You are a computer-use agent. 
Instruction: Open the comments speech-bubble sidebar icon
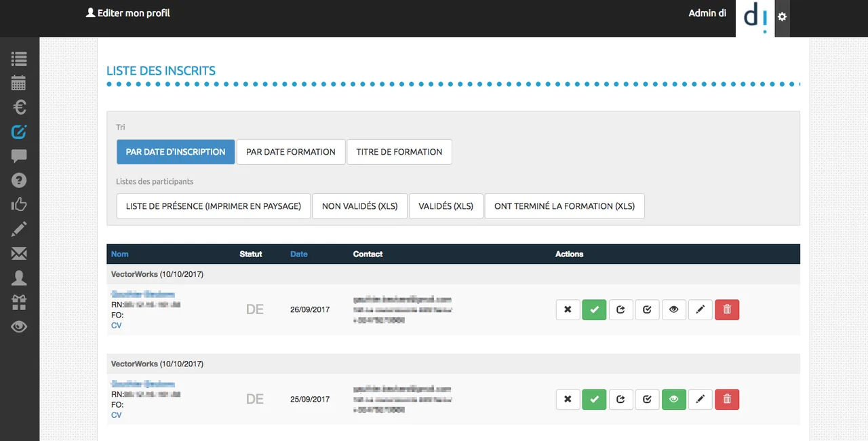tap(19, 156)
